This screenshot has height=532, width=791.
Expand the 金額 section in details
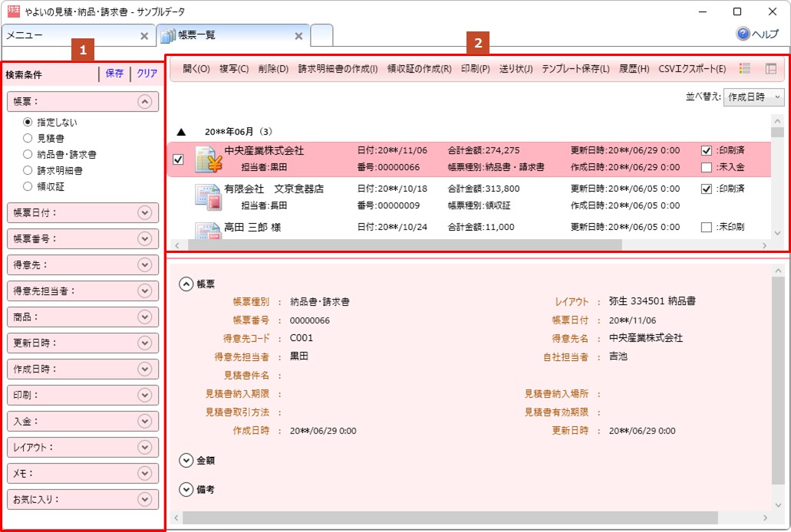[186, 460]
